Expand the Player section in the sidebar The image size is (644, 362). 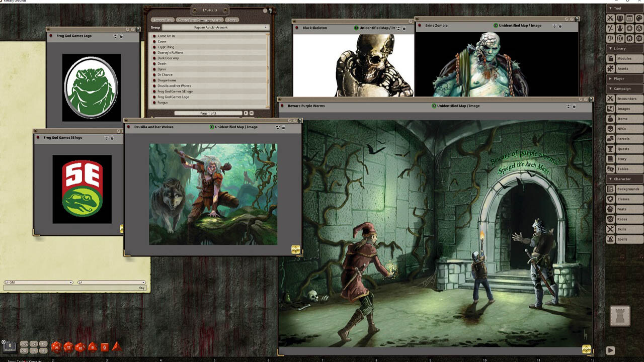click(619, 78)
